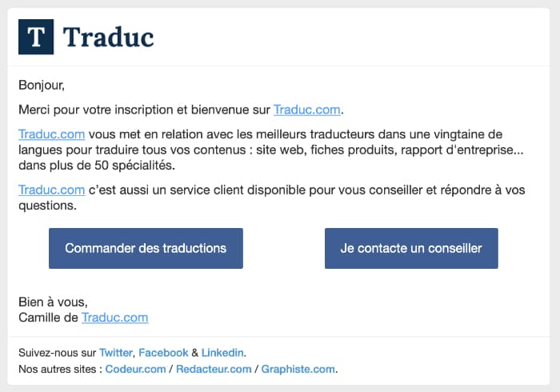The image size is (560, 392).
Task: Go to the Linkedin footer link
Action: click(x=222, y=352)
